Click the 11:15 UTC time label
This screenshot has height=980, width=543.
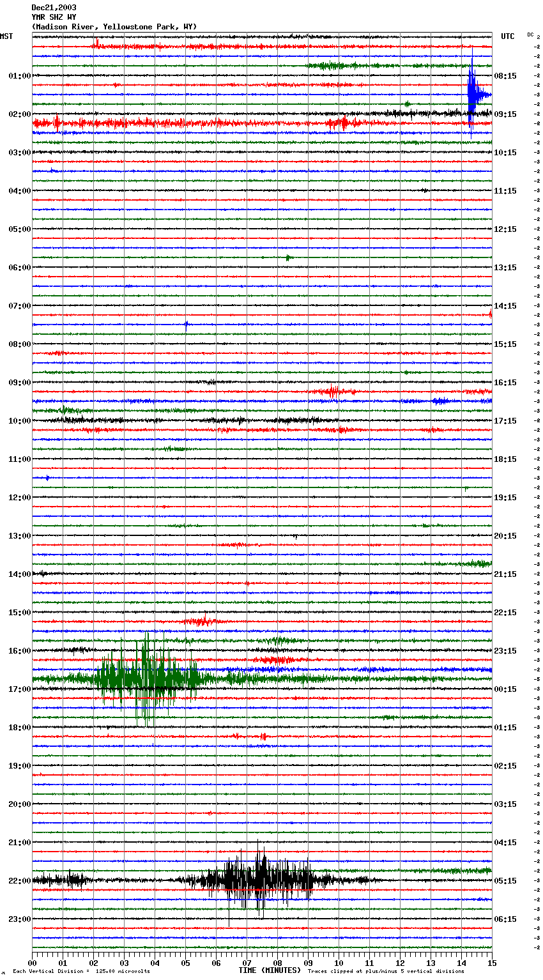(x=505, y=191)
